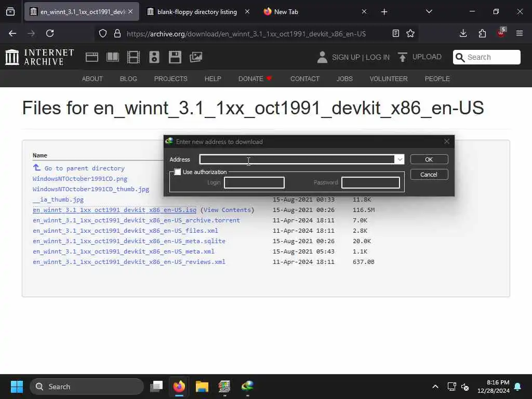Toggle reader view icon

click(x=395, y=33)
